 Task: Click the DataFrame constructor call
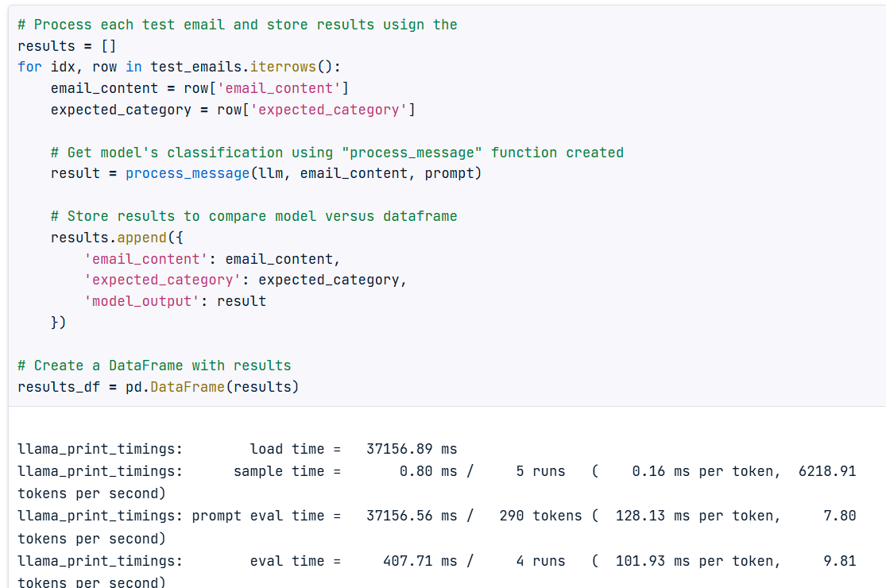(187, 387)
